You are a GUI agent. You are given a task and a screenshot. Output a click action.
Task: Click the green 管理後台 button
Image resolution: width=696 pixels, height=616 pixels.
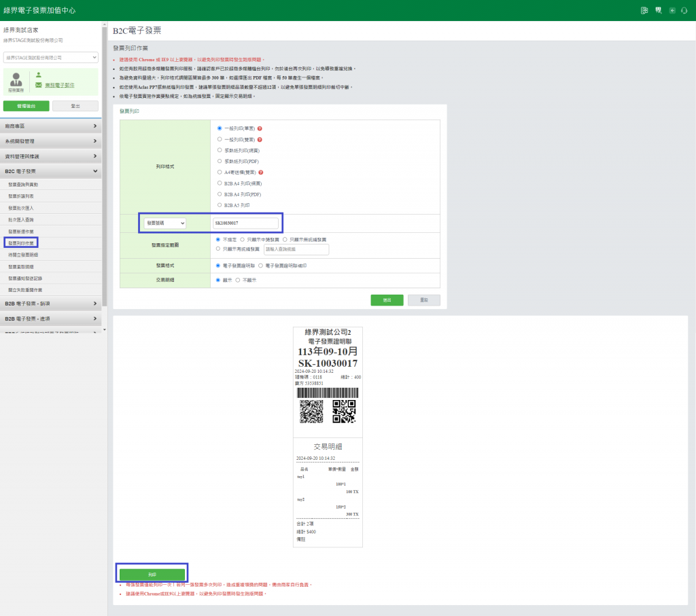pyautogui.click(x=27, y=106)
